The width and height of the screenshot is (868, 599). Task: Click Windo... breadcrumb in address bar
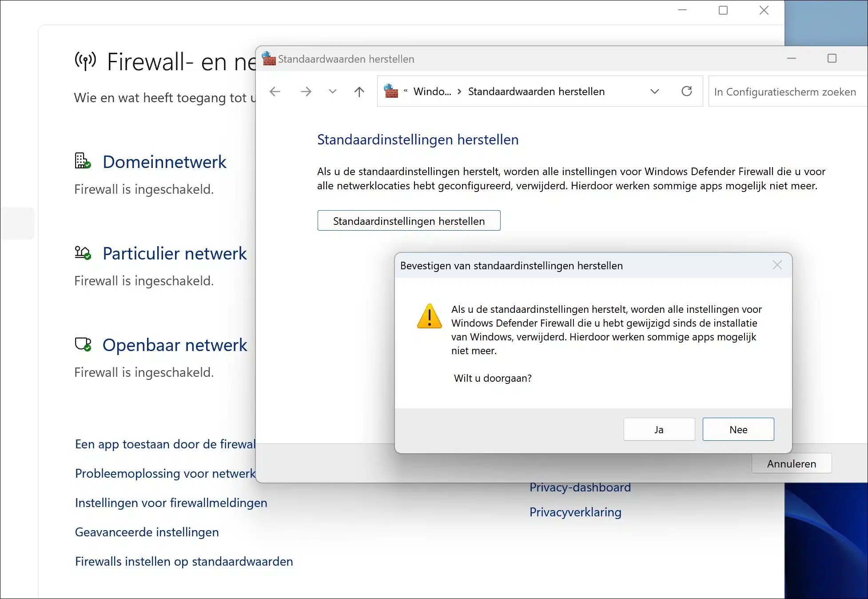(x=432, y=92)
